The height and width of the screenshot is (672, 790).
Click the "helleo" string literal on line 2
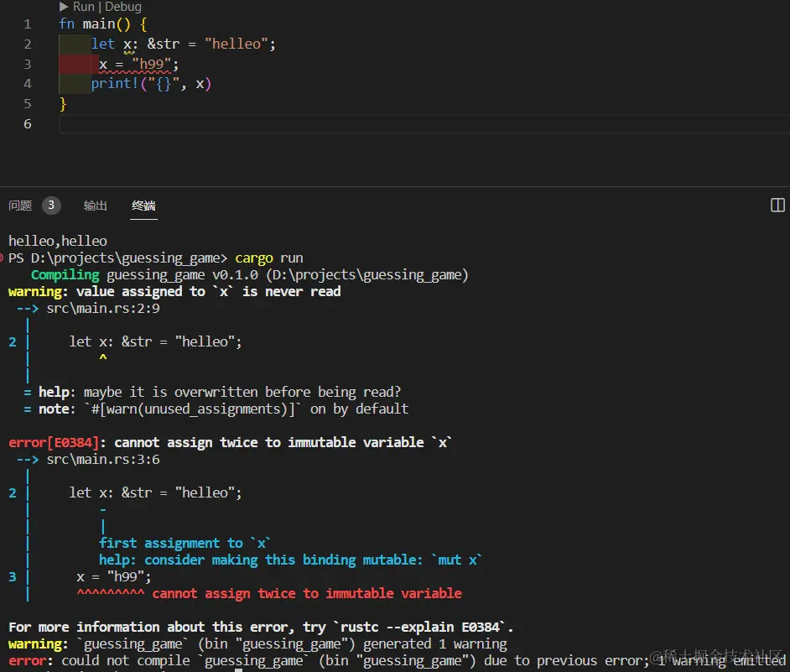coord(236,44)
